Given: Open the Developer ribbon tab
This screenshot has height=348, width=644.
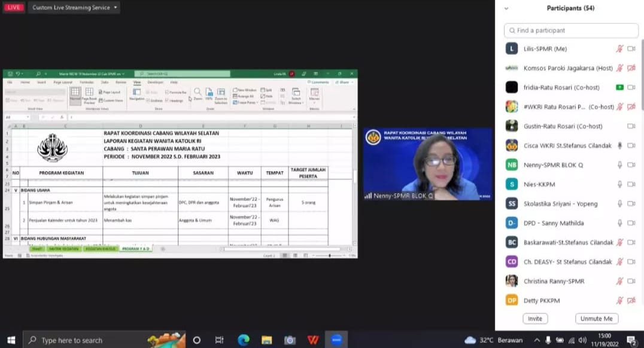Looking at the screenshot, I should (x=156, y=82).
